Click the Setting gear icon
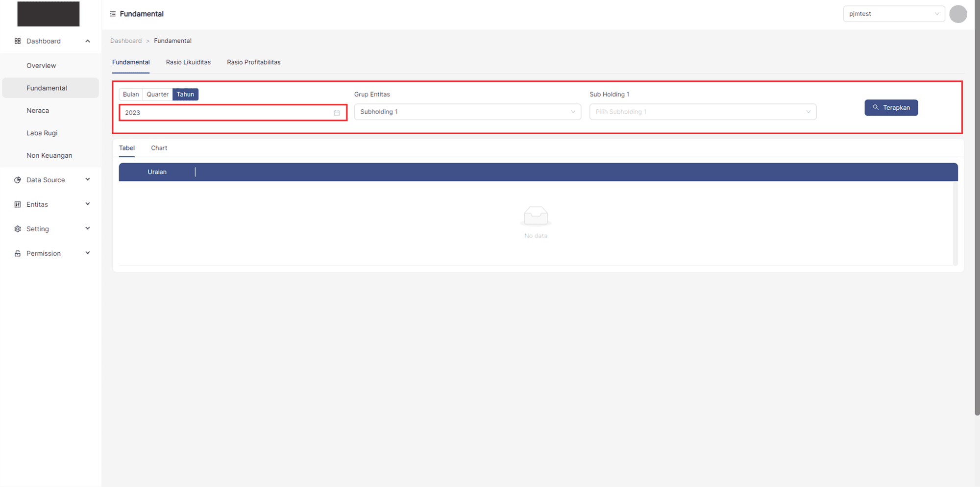980x487 pixels. 18,229
